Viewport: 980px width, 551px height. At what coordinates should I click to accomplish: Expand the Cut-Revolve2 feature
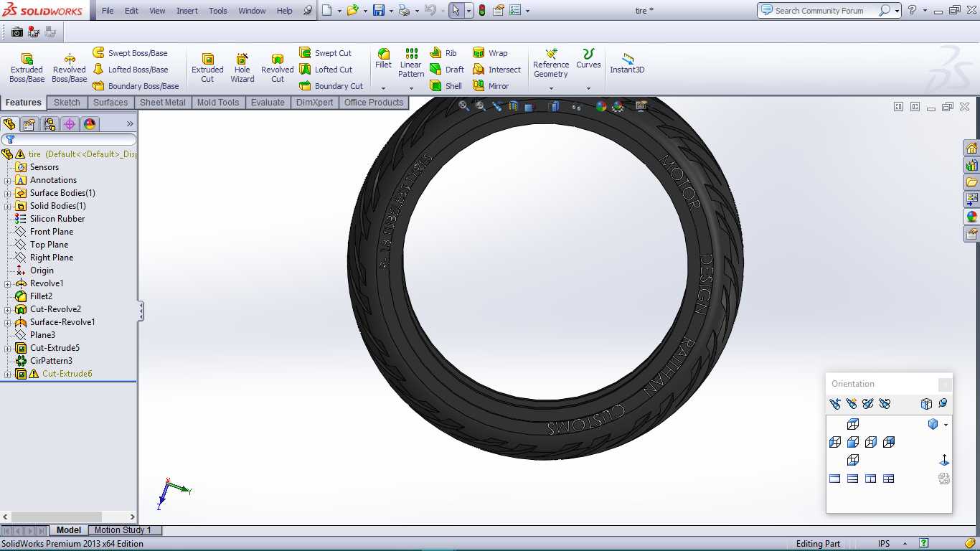[x=8, y=309]
